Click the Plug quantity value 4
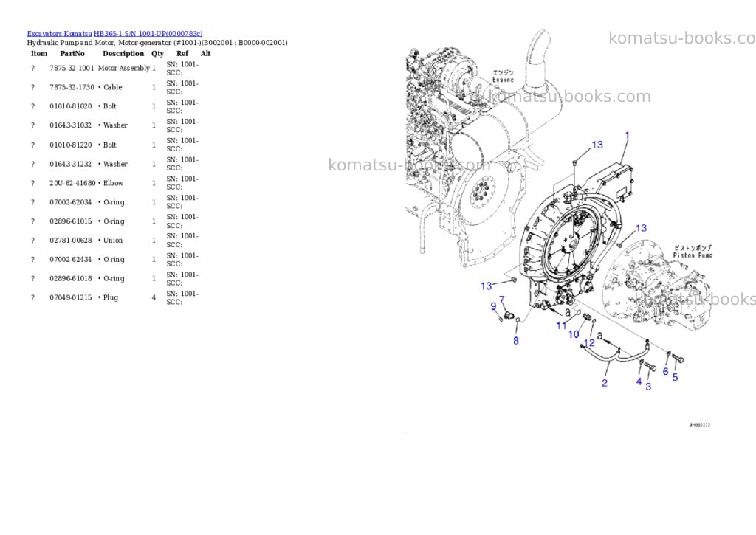Viewport: 756px width, 535px height. (x=154, y=298)
